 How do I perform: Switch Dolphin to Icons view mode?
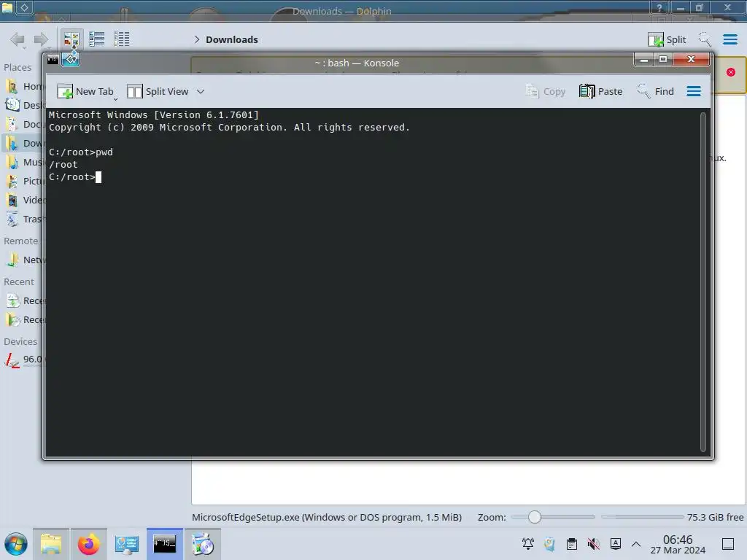[71, 39]
